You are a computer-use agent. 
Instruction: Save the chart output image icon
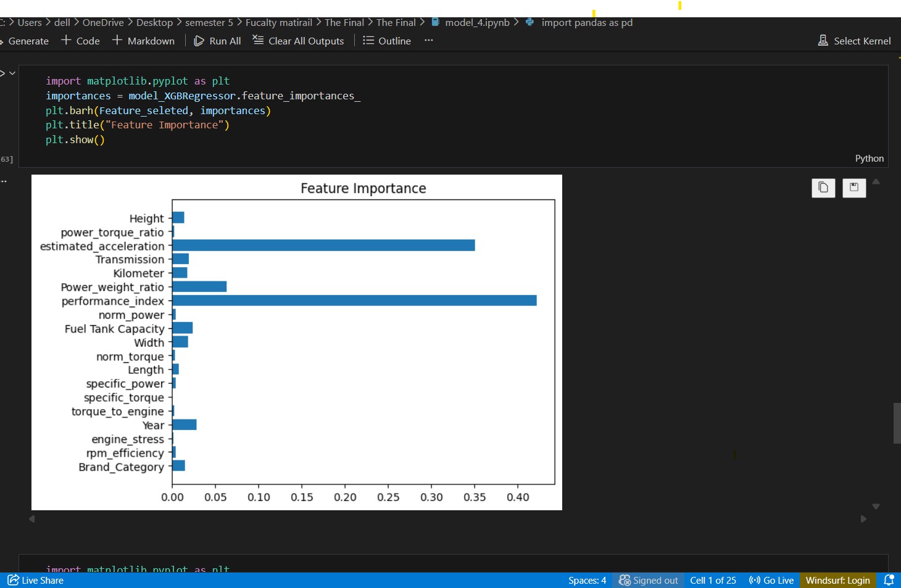pyautogui.click(x=854, y=188)
